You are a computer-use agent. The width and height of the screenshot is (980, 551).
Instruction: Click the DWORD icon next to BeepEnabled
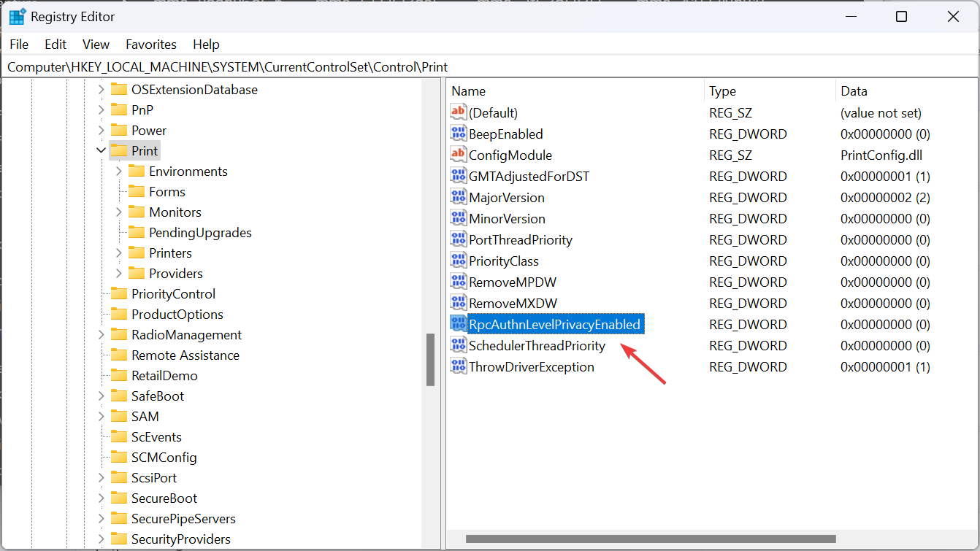point(458,134)
